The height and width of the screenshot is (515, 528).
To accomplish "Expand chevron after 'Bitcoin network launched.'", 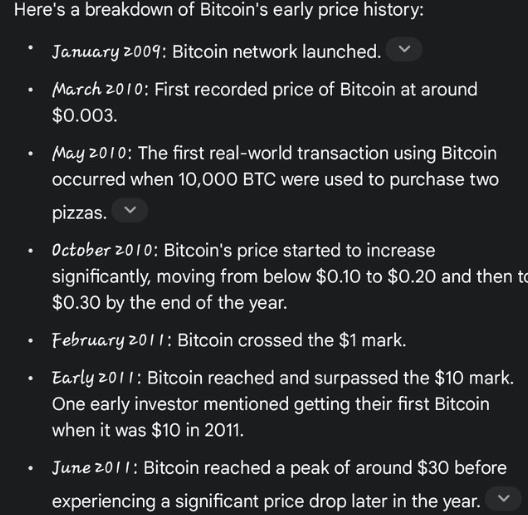I will click(404, 50).
